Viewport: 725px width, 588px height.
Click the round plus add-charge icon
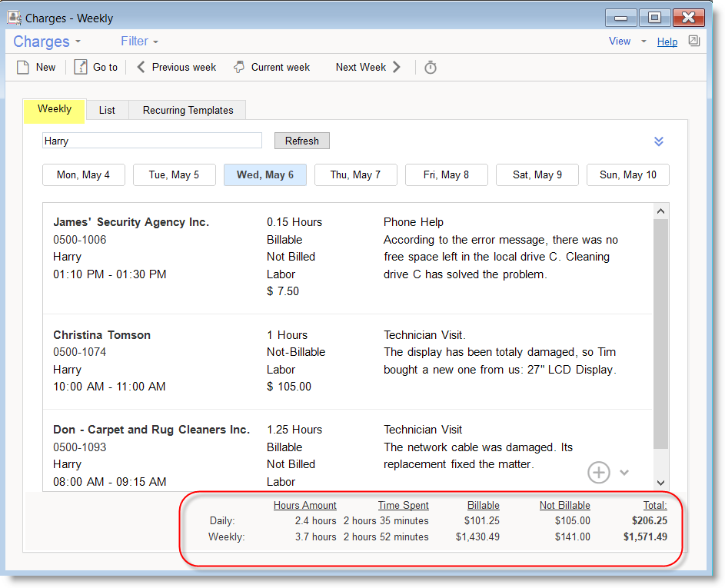(598, 472)
